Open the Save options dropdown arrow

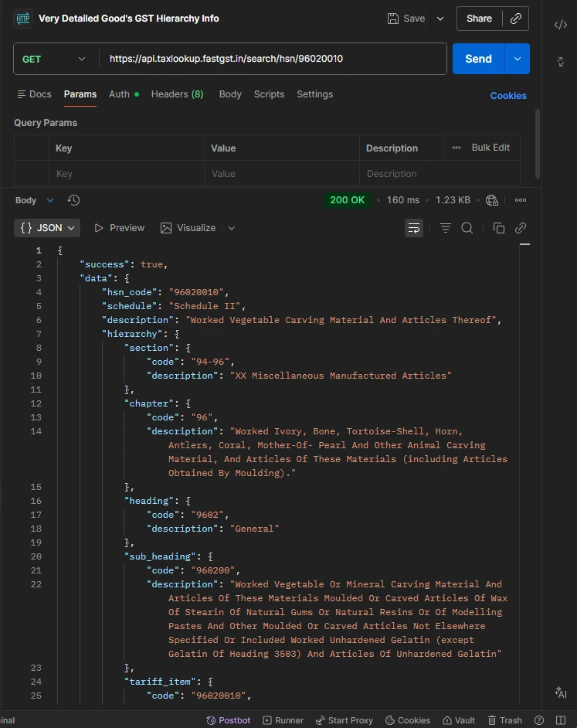click(440, 19)
